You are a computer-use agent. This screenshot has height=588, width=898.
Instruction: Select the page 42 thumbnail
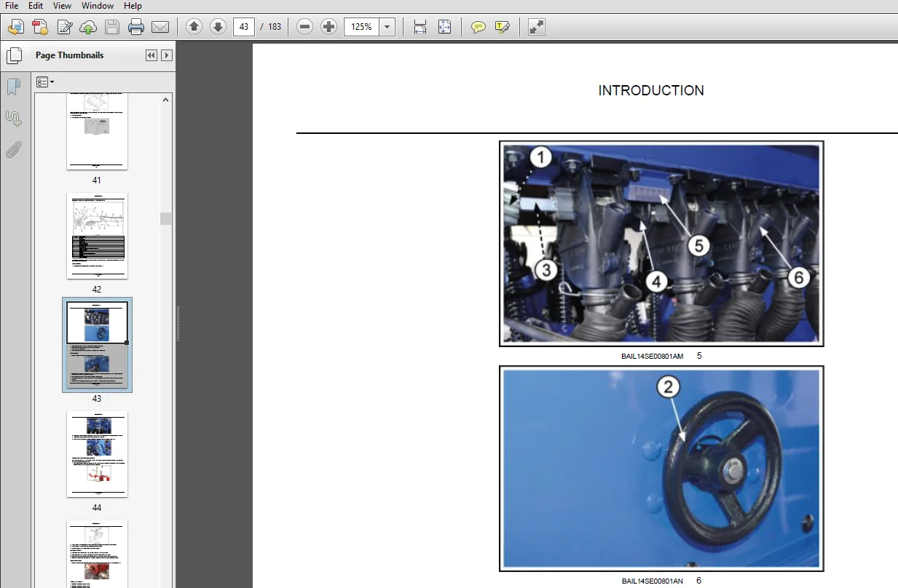click(x=97, y=236)
